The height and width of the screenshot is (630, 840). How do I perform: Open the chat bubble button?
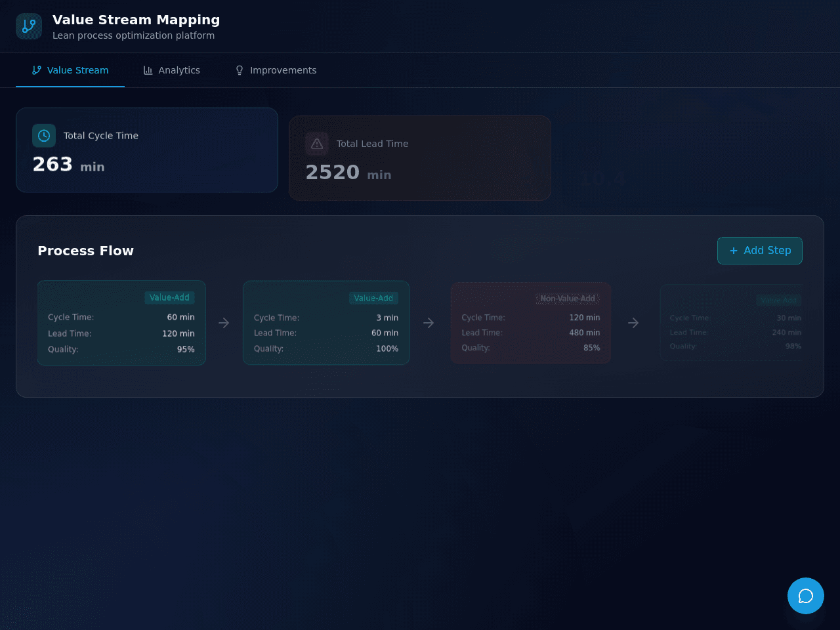coord(806,596)
